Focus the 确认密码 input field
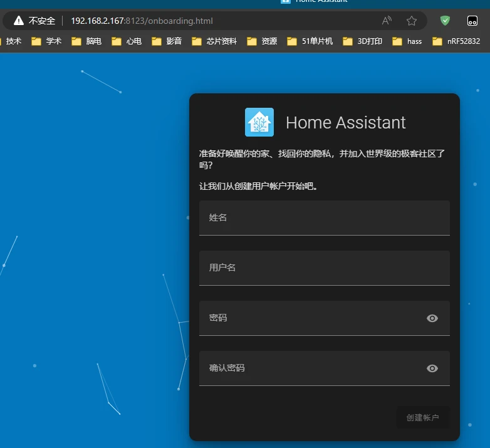Image resolution: width=490 pixels, height=448 pixels. click(325, 368)
